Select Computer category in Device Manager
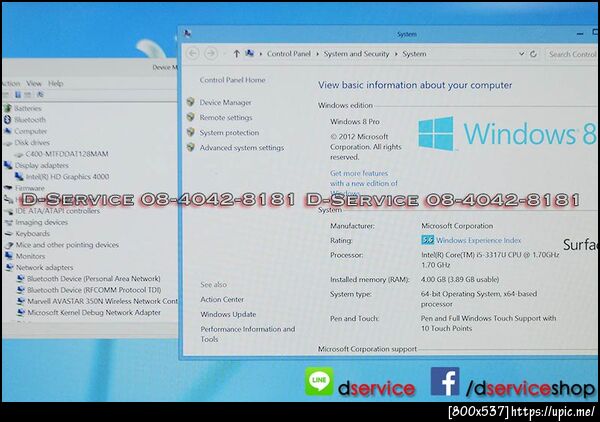This screenshot has height=422, width=600. tap(31, 131)
